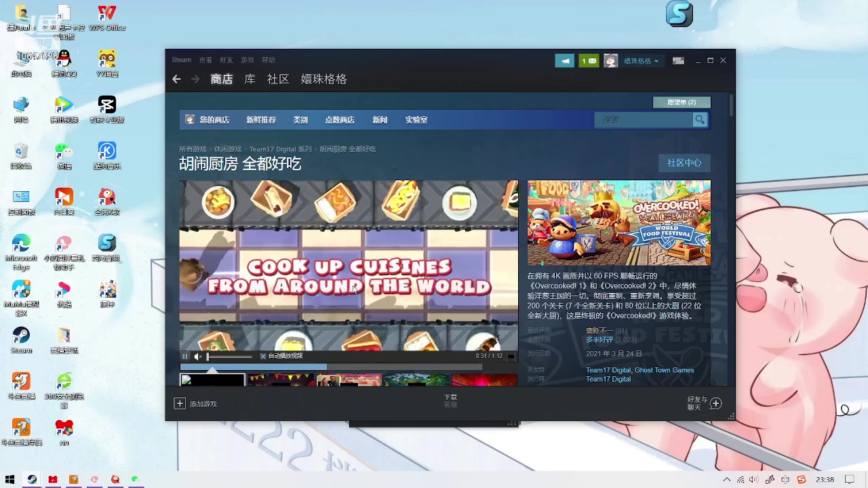
Task: Open the 游戏 (Games) menu
Action: pos(248,60)
